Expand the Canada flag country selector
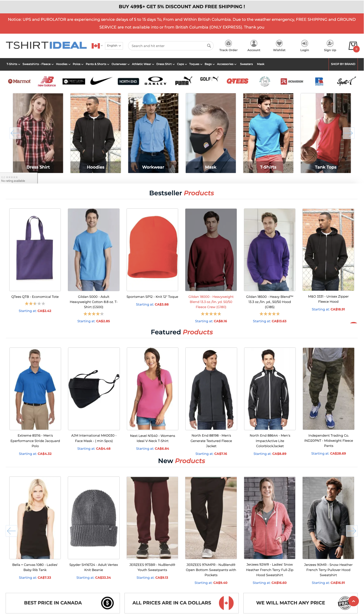This screenshot has height=616, width=364. (97, 46)
